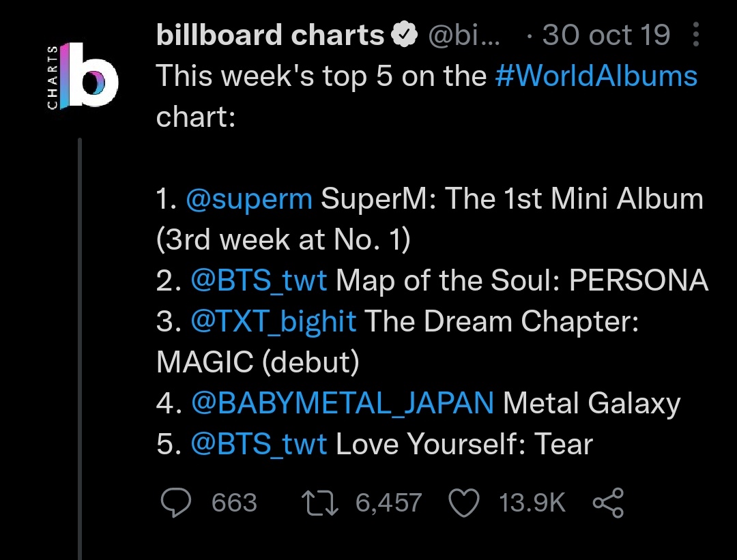Tap the truncated @bi... handle
Viewport: 737px width, 560px height.
pos(464,35)
